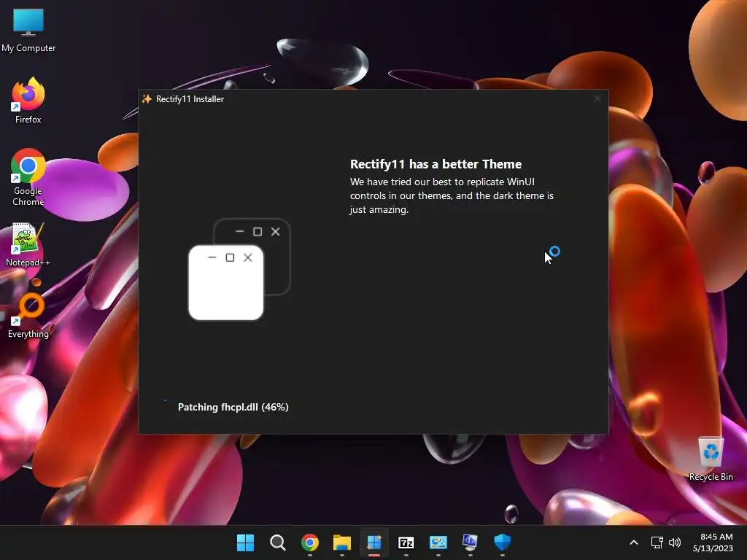
Task: Select the Notepad++ desktop shortcut
Action: point(28,244)
